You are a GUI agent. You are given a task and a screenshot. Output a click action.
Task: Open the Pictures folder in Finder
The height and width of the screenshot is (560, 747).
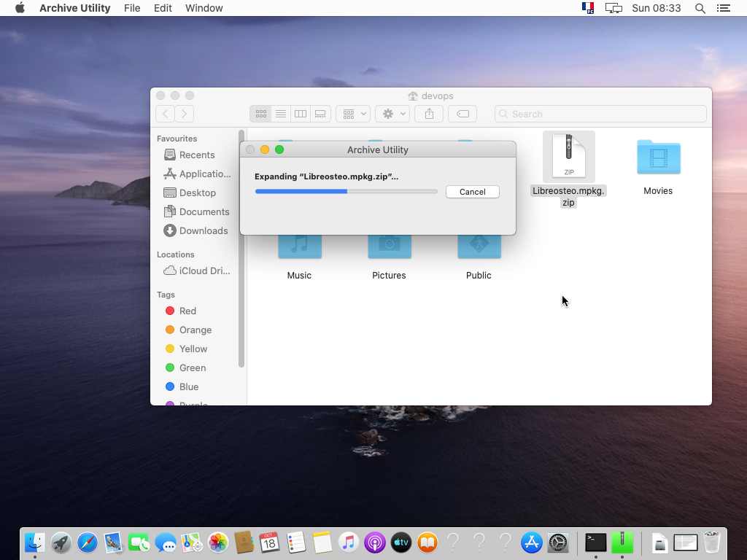click(x=390, y=246)
